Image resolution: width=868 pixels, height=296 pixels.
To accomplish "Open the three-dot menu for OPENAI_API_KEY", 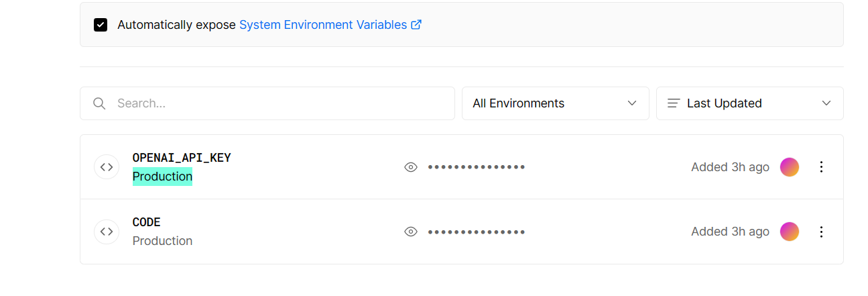I will [x=822, y=167].
